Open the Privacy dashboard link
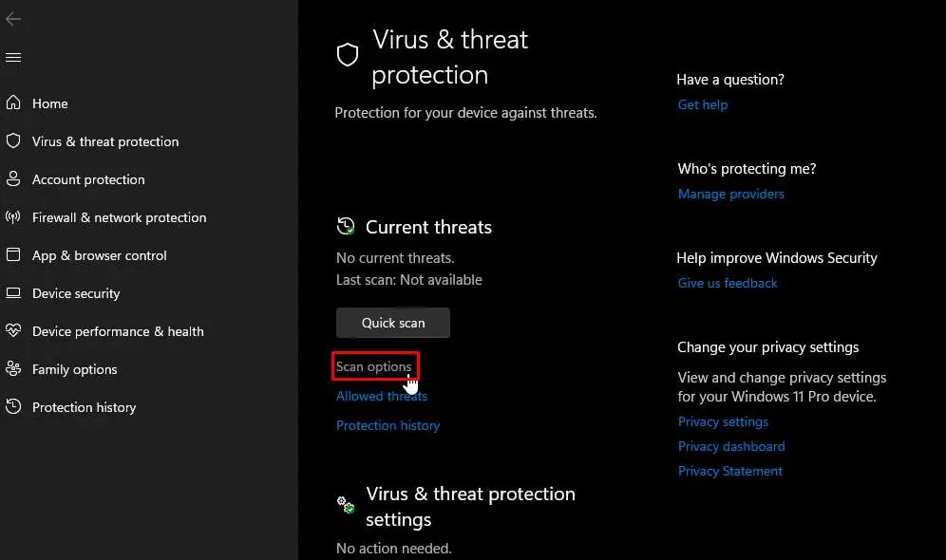 point(731,446)
